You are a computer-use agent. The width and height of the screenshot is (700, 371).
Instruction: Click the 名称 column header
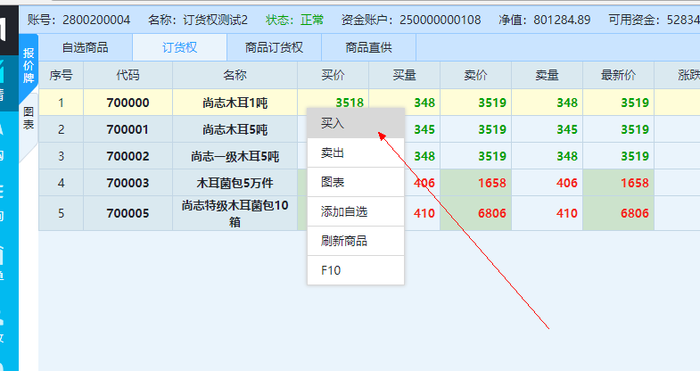point(235,75)
